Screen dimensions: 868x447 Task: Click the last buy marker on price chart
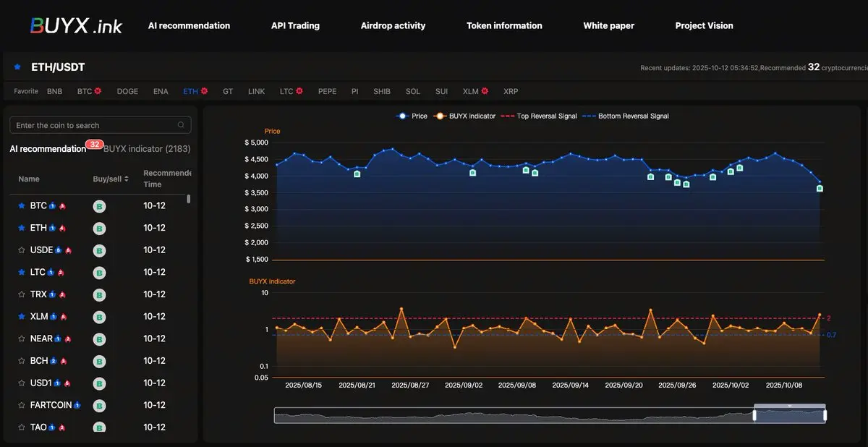pos(820,189)
